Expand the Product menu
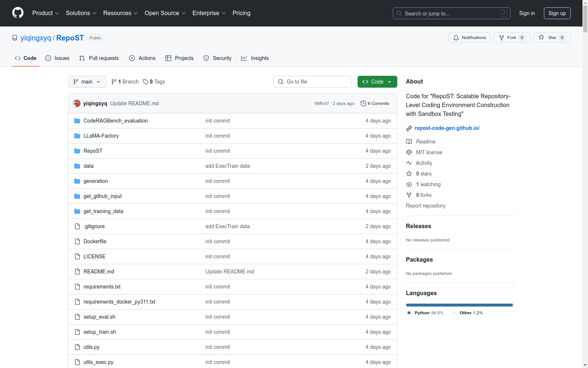588x368 pixels. (46, 13)
